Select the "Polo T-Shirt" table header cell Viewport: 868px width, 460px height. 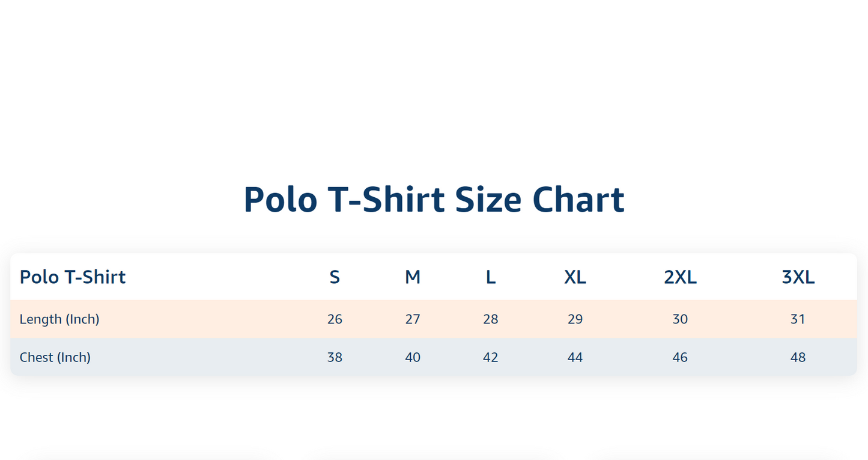pos(73,277)
